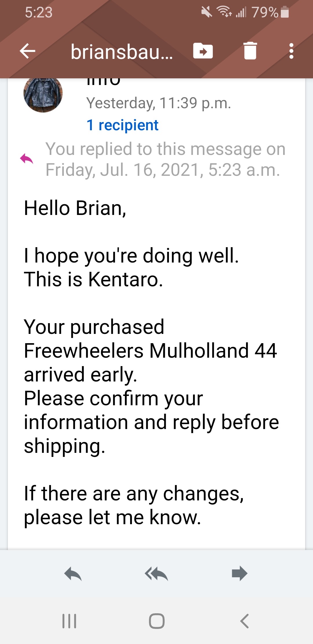Open the three-dot overflow menu
Image resolution: width=313 pixels, height=644 pixels.
[291, 51]
